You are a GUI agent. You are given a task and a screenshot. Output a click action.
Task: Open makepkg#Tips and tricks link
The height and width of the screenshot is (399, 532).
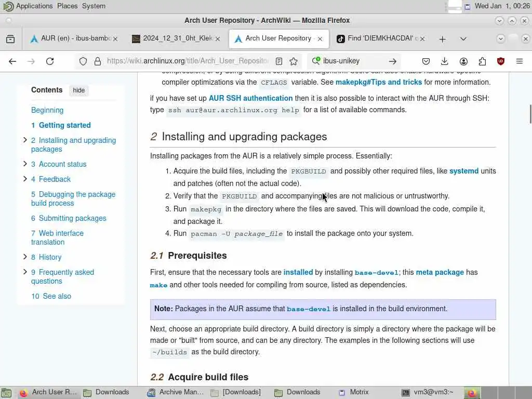point(379,82)
